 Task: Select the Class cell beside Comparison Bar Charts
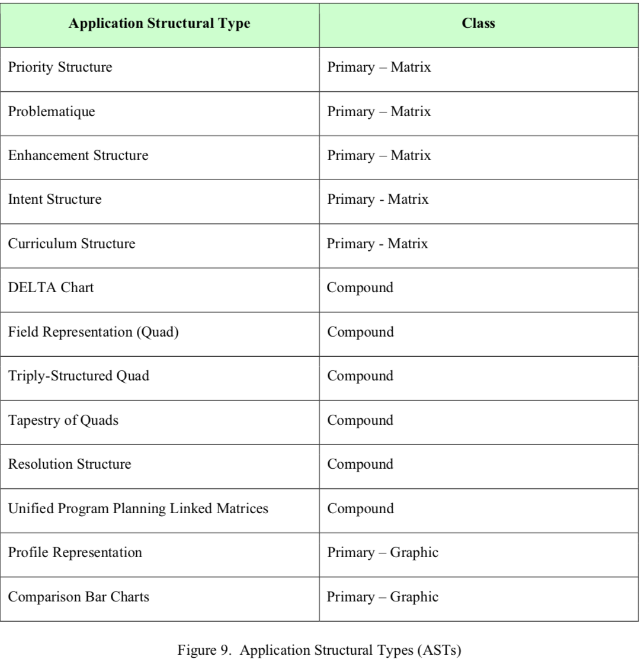[383, 597]
